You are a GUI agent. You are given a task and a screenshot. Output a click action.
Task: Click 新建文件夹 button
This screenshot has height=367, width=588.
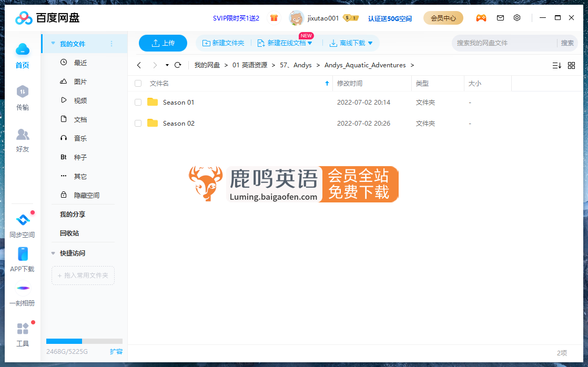224,43
